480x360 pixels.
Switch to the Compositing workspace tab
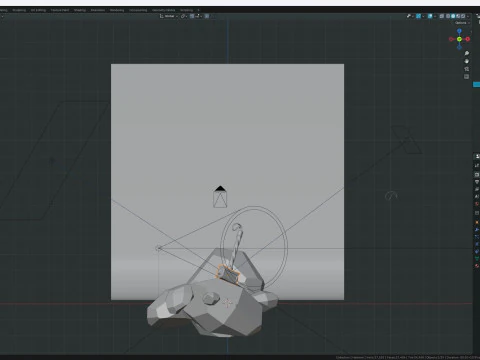[x=138, y=10]
